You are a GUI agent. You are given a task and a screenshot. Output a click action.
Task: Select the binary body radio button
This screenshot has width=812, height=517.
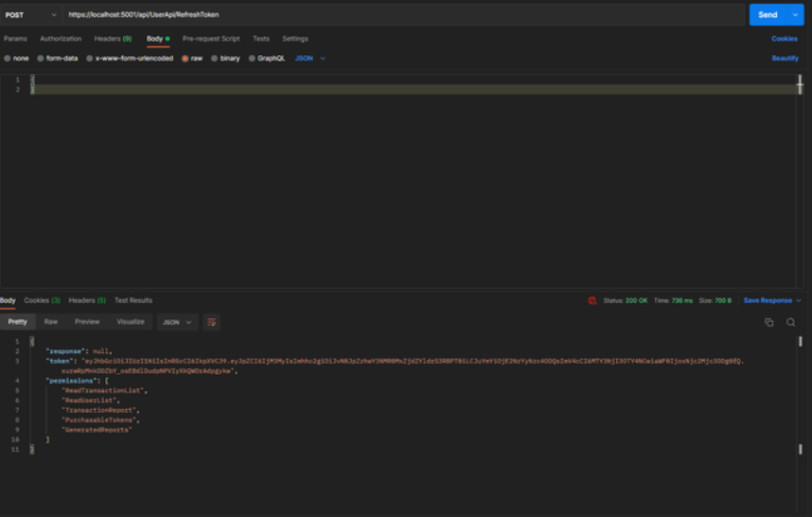click(215, 59)
